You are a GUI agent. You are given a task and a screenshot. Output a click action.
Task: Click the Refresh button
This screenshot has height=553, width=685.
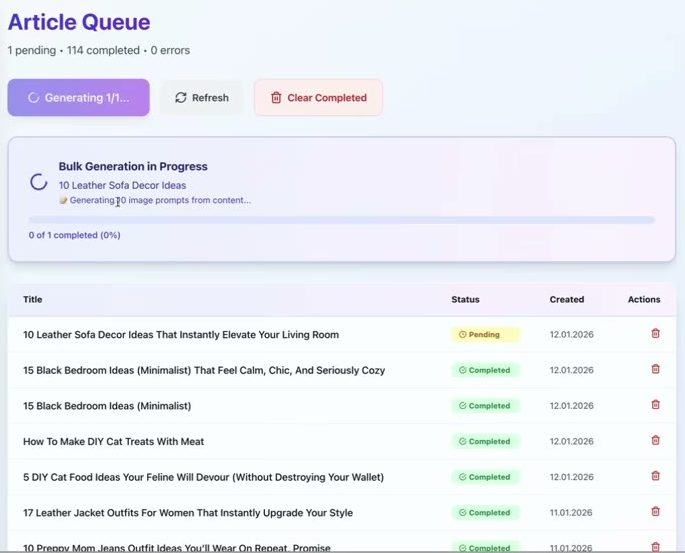click(201, 97)
